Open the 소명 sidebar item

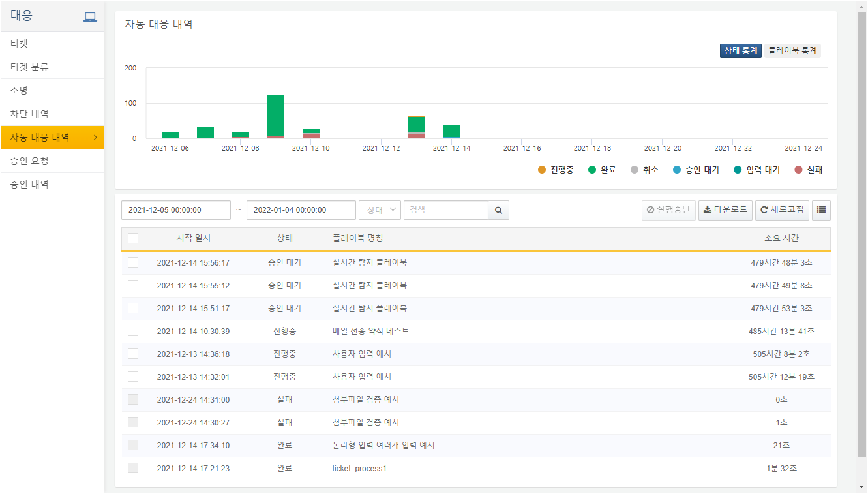point(52,91)
